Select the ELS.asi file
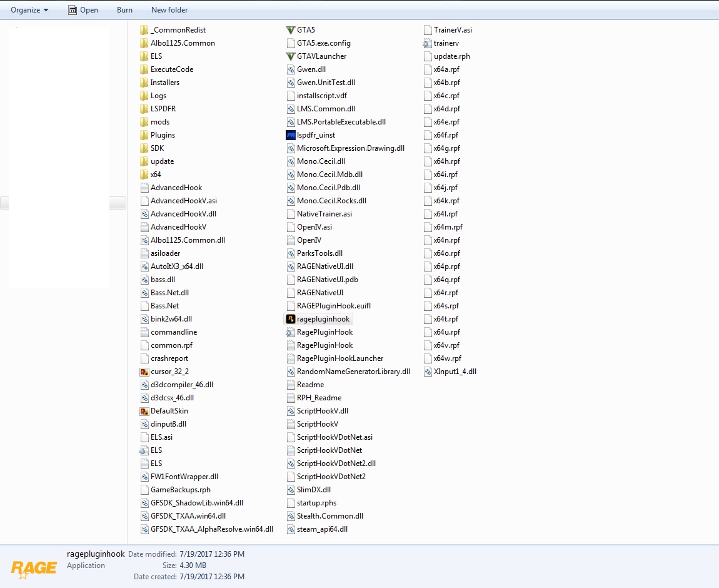The height and width of the screenshot is (588, 719). coord(156,437)
